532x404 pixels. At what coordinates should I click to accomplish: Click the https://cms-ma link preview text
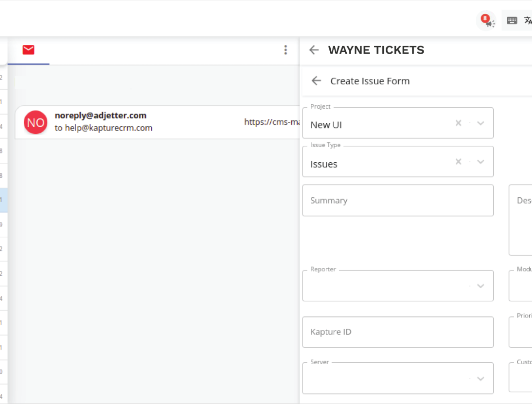272,122
